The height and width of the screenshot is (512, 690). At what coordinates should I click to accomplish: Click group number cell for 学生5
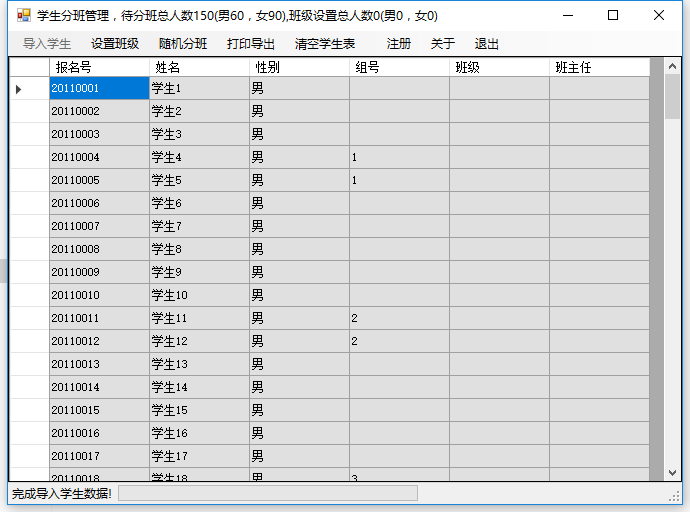pyautogui.click(x=399, y=180)
